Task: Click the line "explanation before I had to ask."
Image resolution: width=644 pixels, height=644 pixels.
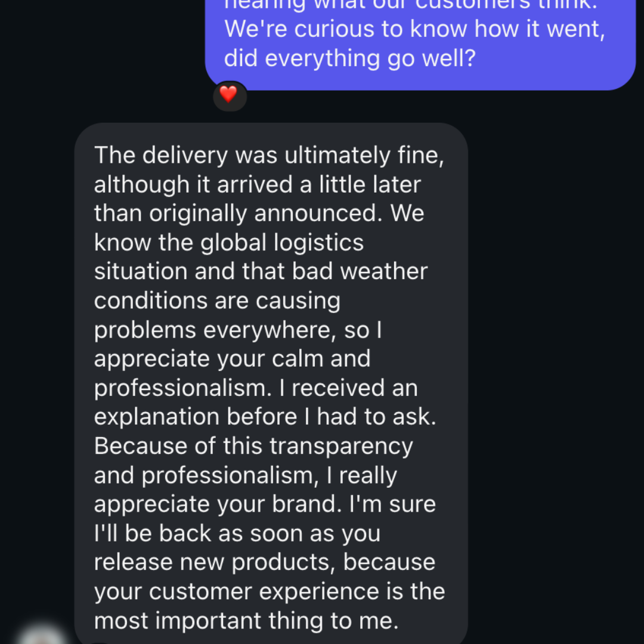Action: tap(265, 417)
